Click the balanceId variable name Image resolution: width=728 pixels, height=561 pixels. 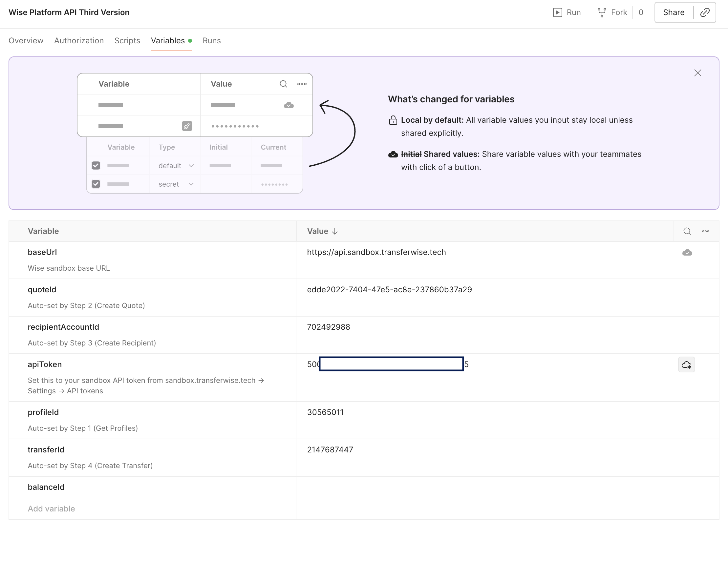(46, 487)
